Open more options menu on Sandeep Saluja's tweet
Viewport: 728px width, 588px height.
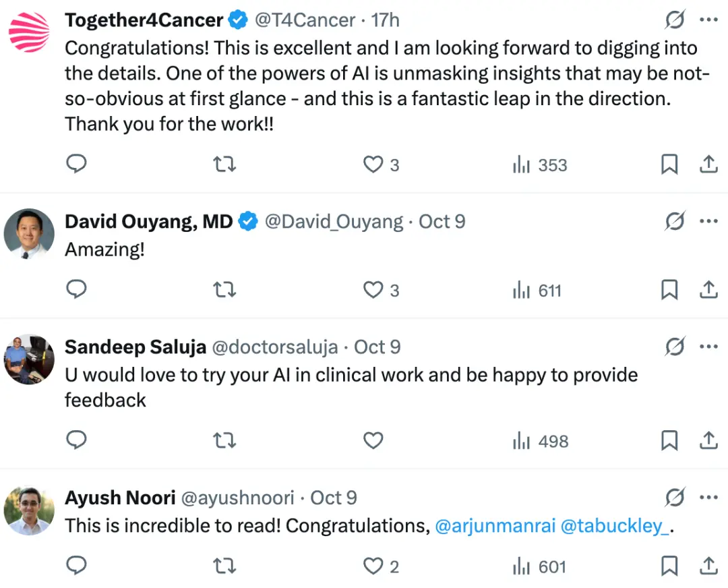point(708,347)
